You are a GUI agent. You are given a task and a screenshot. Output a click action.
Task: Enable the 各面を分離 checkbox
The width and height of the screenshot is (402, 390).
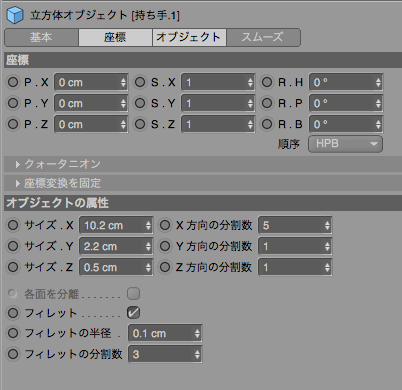pos(133,294)
